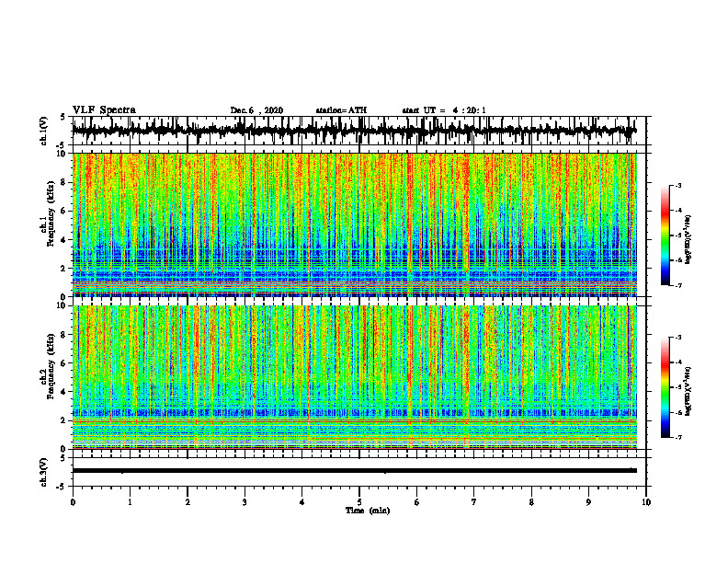Click the ch.2 Frequency (kHz) axis label

point(51,366)
